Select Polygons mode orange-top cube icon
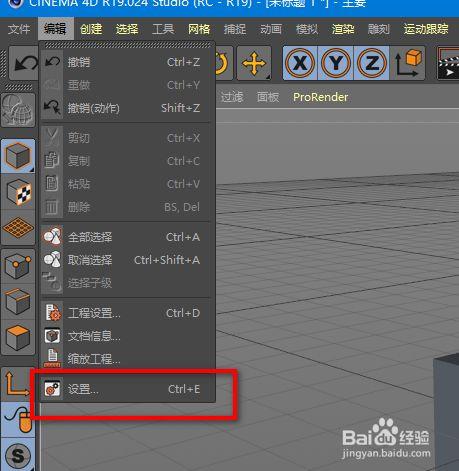The image size is (459, 471). point(18,338)
